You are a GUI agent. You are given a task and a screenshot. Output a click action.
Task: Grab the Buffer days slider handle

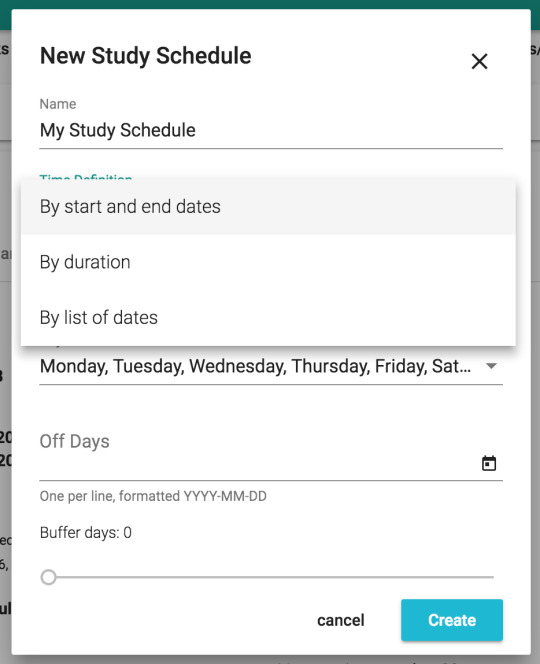[x=48, y=577]
